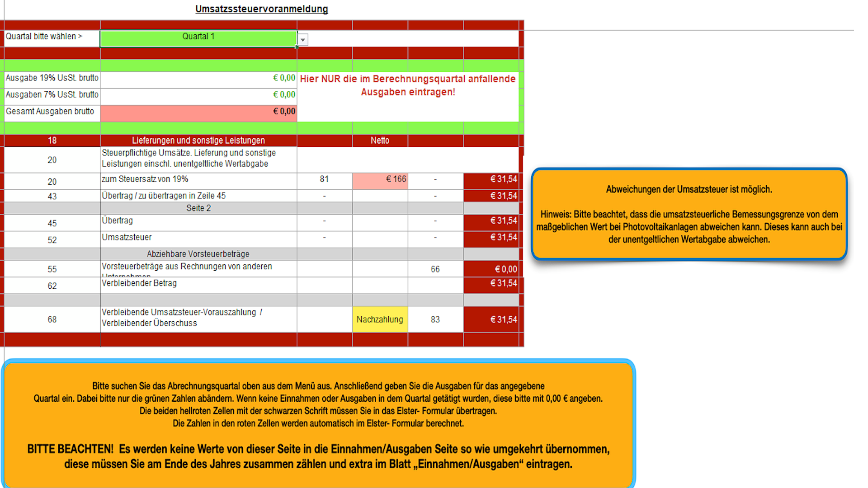Click the Umsatzssteuervoranmeldung title heading

point(261,9)
